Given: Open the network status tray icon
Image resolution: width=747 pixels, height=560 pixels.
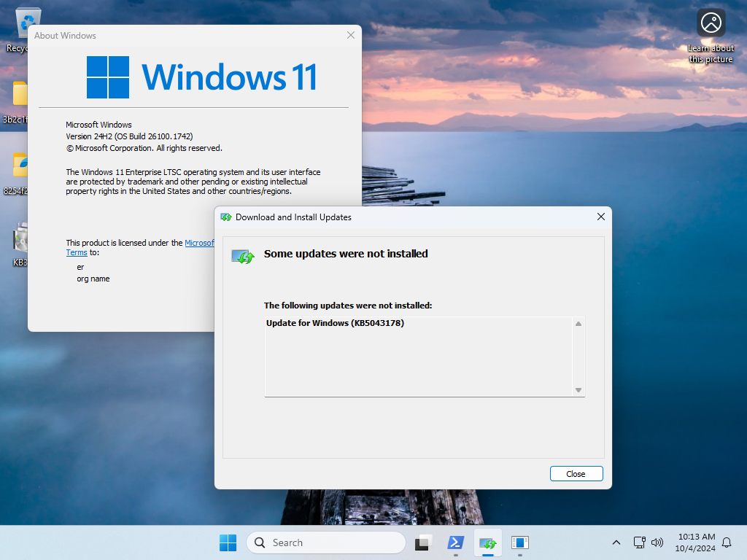Looking at the screenshot, I should [639, 542].
